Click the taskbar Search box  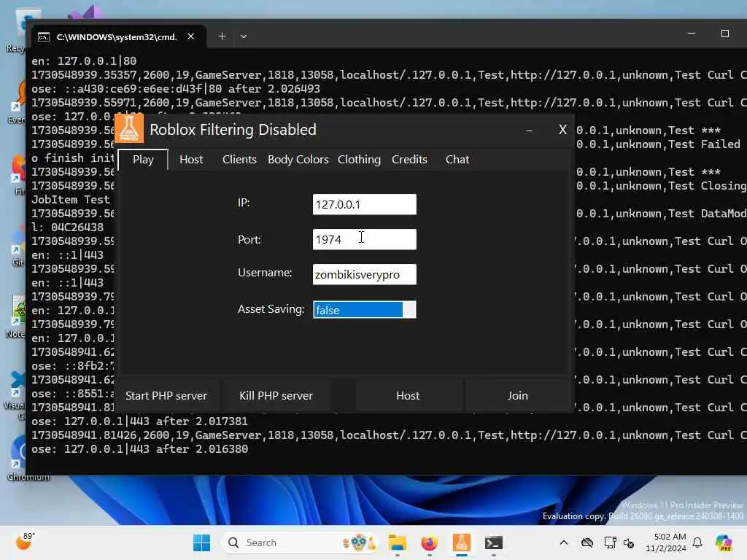[x=300, y=542]
